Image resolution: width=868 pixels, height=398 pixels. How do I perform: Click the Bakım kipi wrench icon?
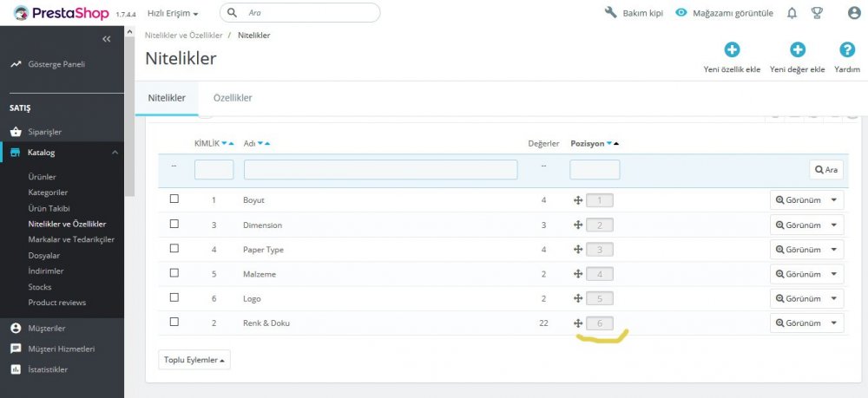[x=610, y=13]
